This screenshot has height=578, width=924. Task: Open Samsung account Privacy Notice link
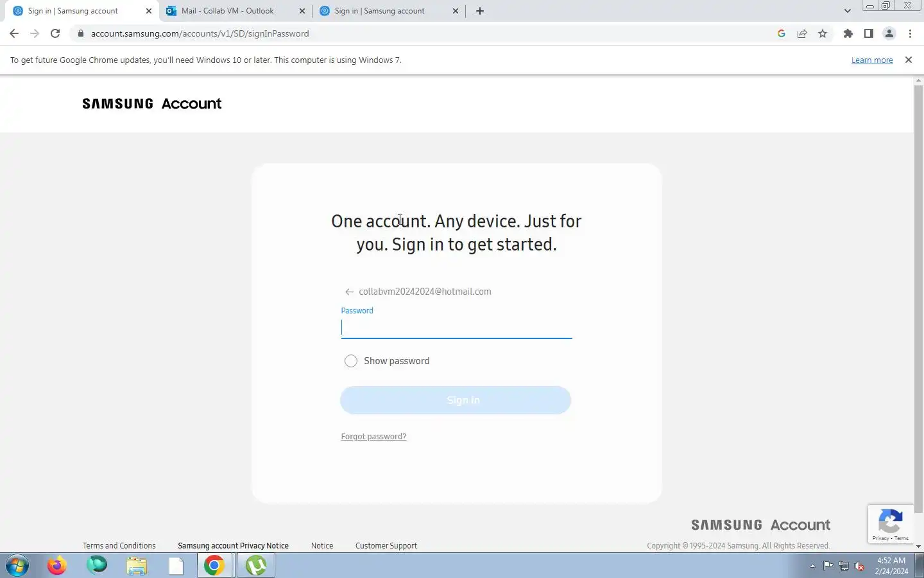(x=233, y=546)
